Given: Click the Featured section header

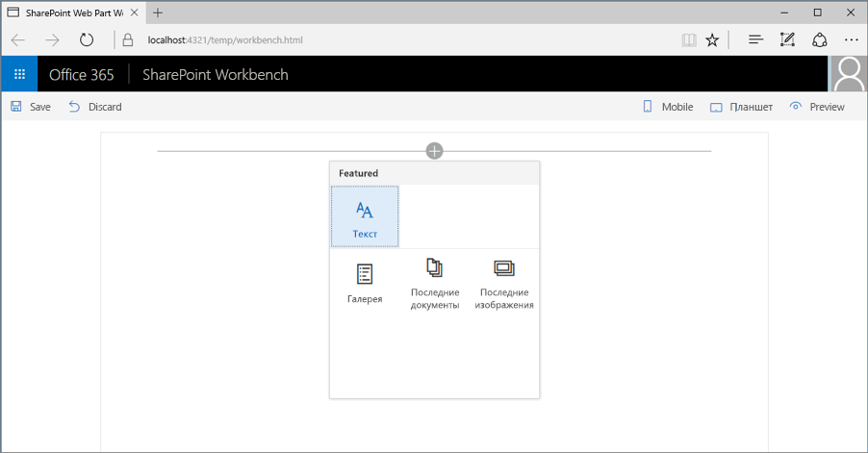Looking at the screenshot, I should (435, 173).
